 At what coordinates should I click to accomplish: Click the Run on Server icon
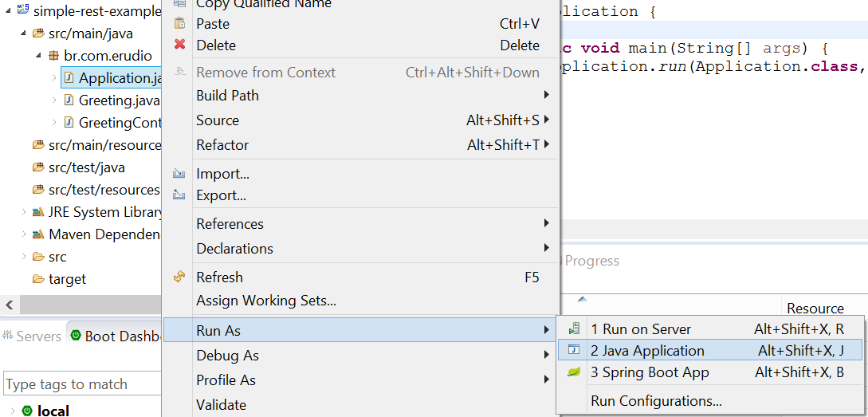click(574, 329)
